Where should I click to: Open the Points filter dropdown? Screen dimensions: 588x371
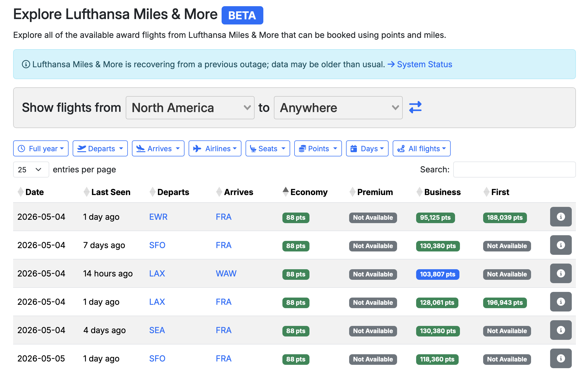point(318,148)
